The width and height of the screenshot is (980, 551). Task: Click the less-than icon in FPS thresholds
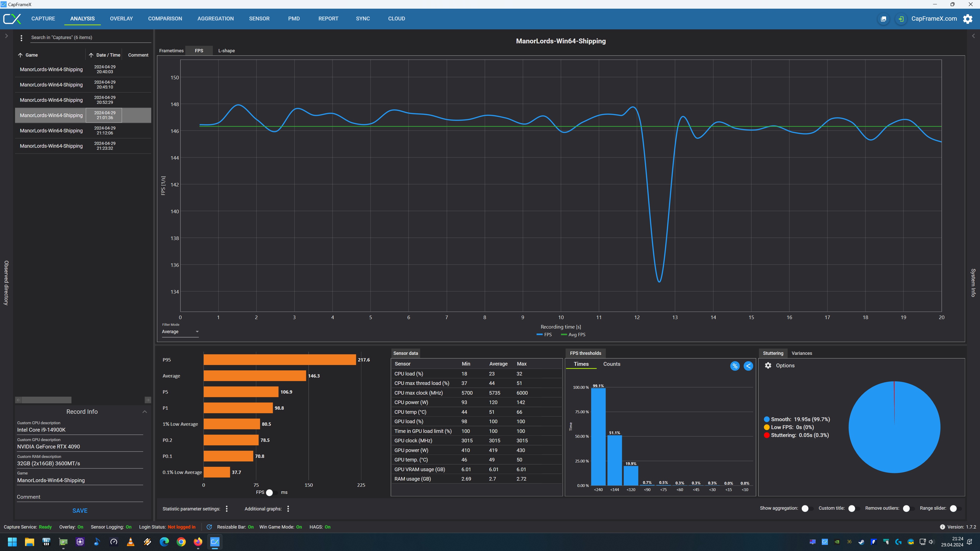click(748, 366)
